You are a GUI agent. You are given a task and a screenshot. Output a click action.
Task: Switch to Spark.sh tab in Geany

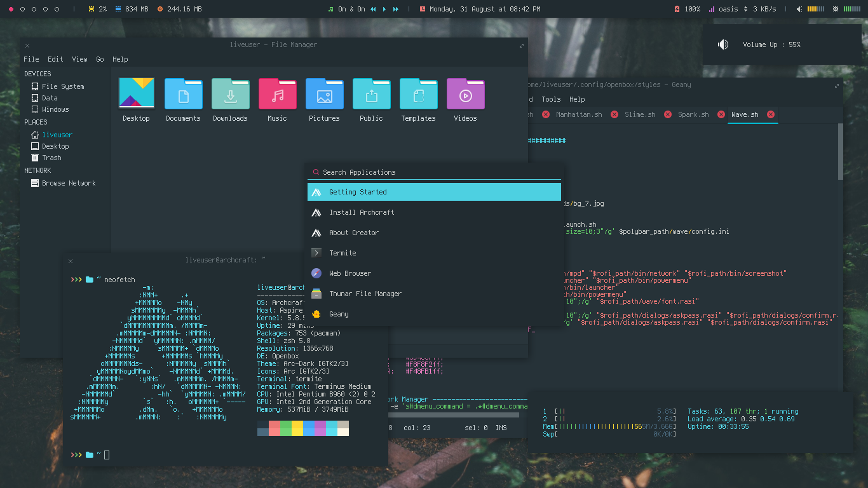coord(693,114)
